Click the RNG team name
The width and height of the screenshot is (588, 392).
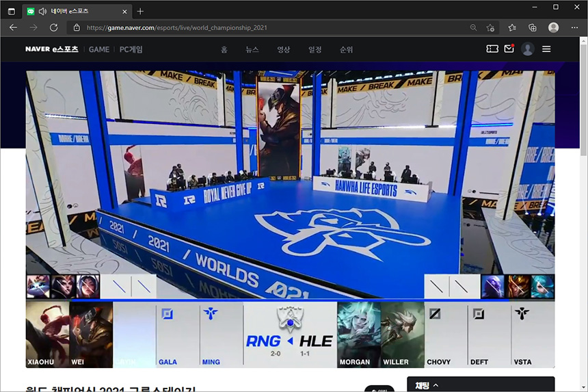click(x=263, y=341)
